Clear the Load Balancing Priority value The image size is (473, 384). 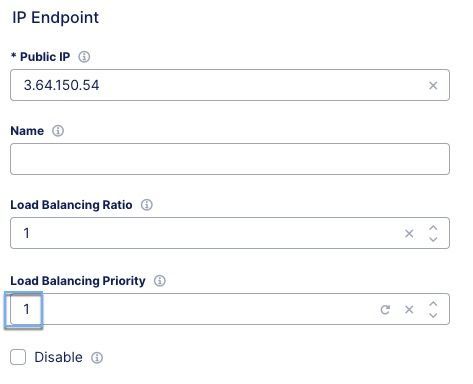point(409,310)
